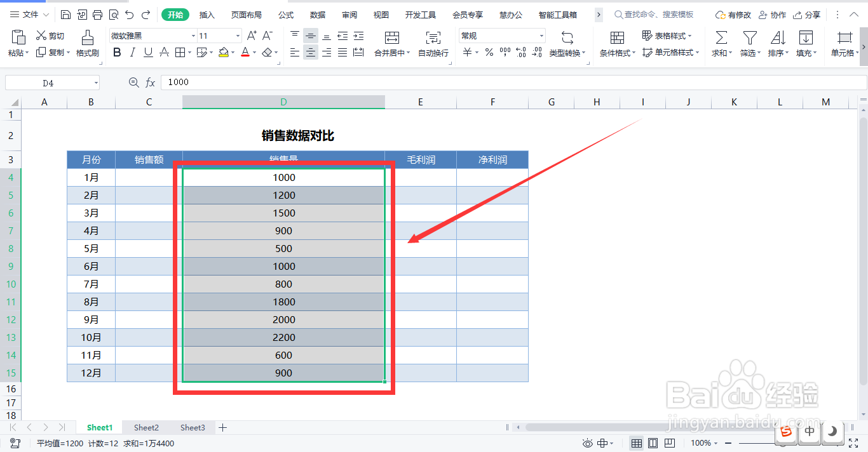Click the Save icon in quick access toolbar
868x452 pixels.
(67, 15)
